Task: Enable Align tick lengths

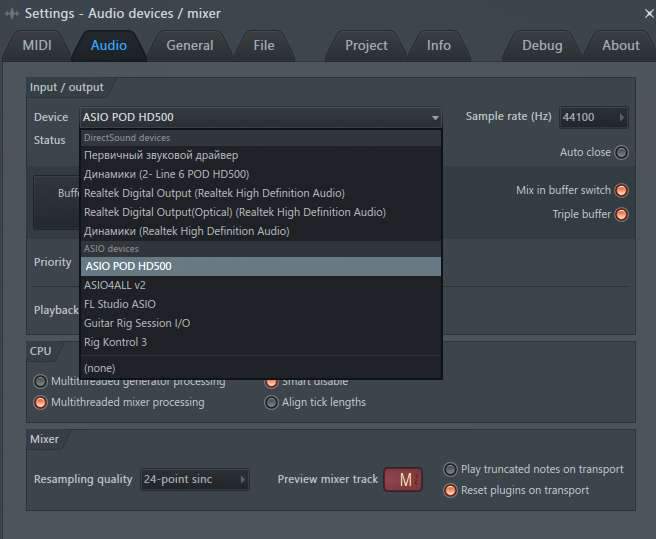Action: pos(272,402)
